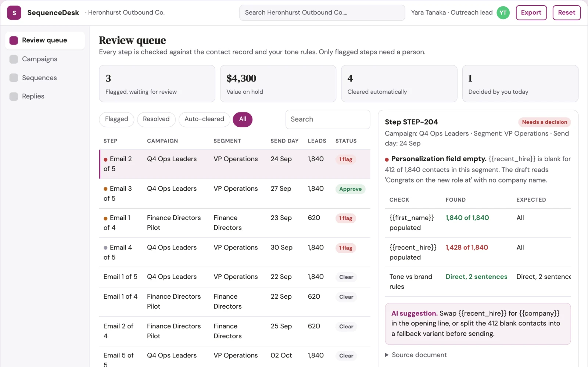Click the {{first_name}} populated check row
Screen dimensions: 588x367
pos(478,223)
